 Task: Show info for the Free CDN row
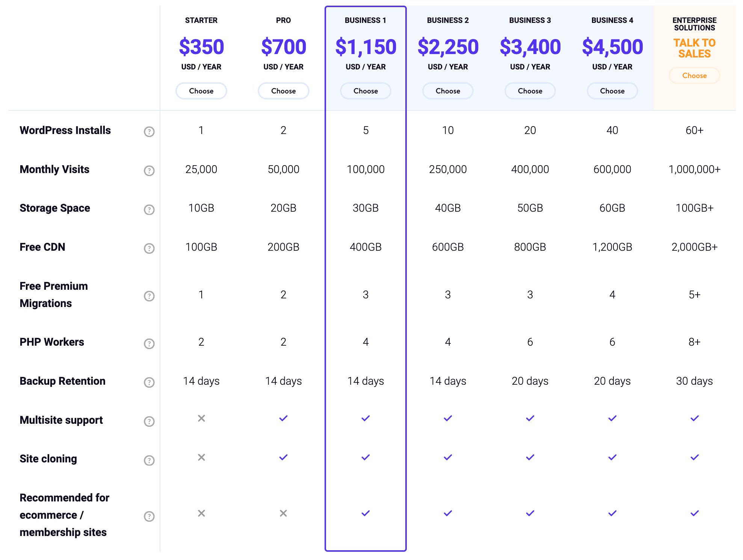[149, 248]
